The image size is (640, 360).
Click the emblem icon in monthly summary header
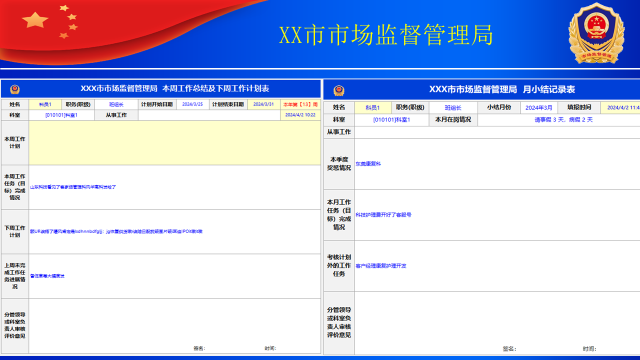point(339,90)
